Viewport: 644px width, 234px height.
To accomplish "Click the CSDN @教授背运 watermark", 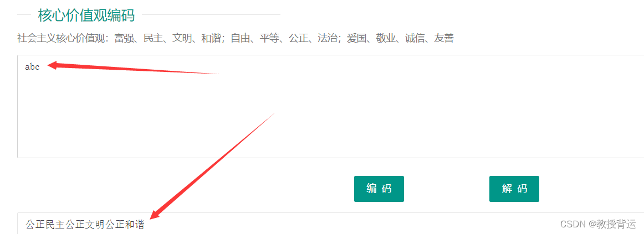I will (x=598, y=223).
